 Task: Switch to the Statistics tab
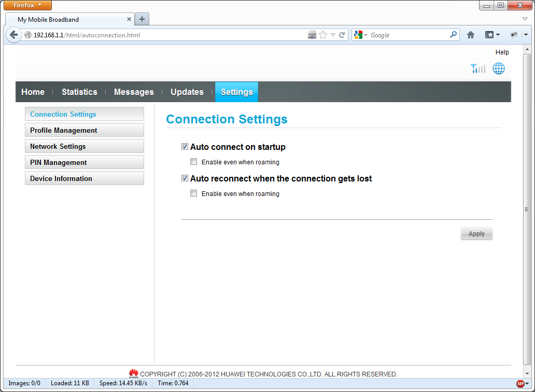pos(79,92)
